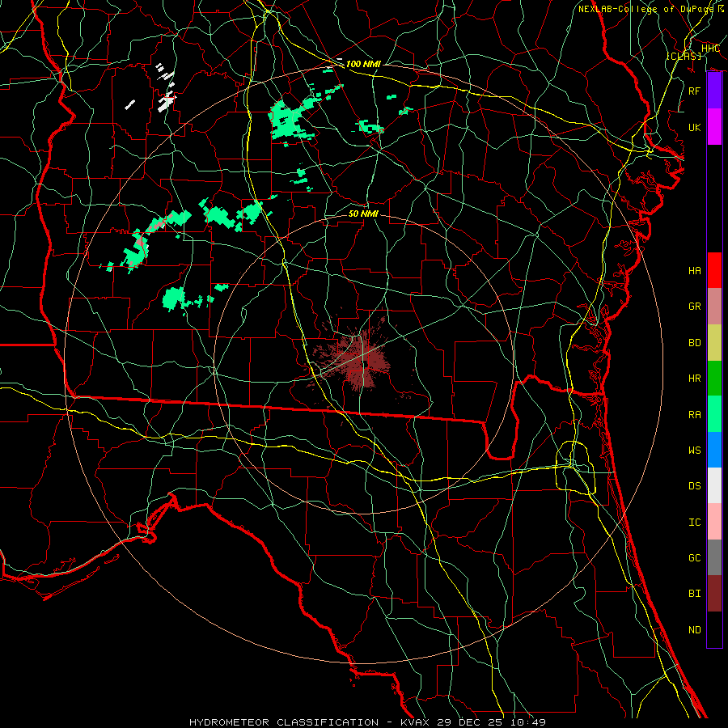Viewport: 728px width, 728px height.
Task: Click the brown BI color swatch
Action: [x=714, y=594]
